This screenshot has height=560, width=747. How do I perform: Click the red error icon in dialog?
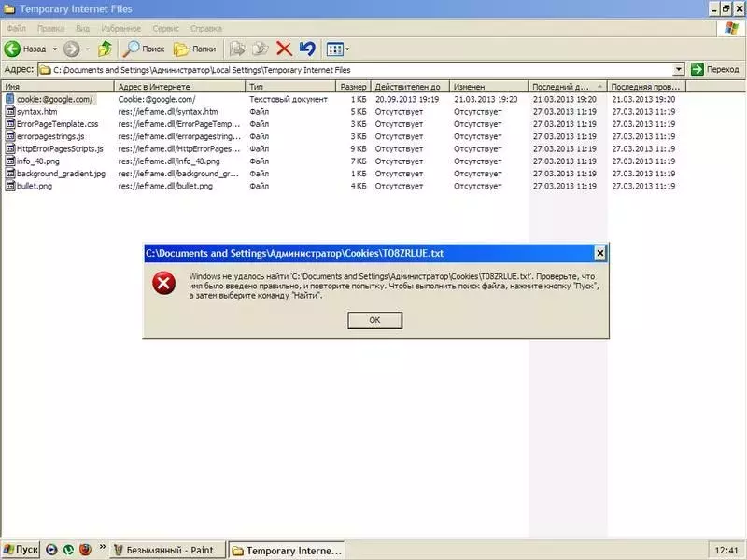(x=164, y=283)
